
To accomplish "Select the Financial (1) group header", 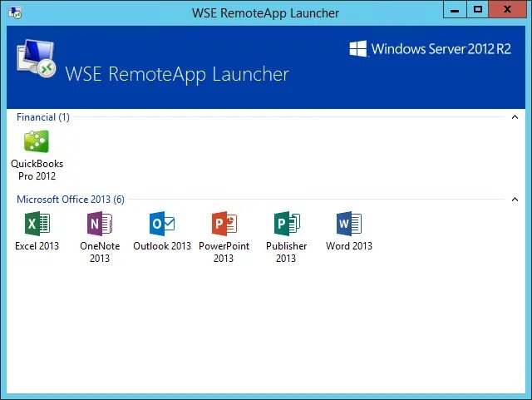I will [43, 117].
